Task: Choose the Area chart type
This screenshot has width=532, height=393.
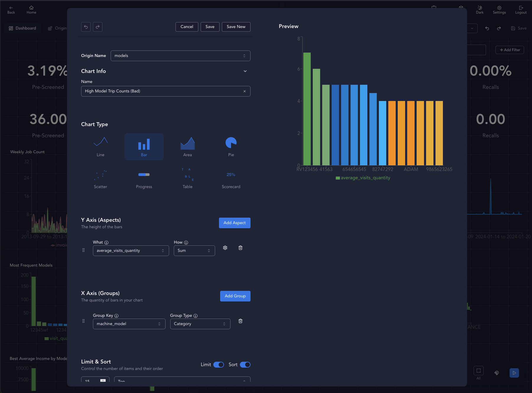Action: [x=187, y=147]
